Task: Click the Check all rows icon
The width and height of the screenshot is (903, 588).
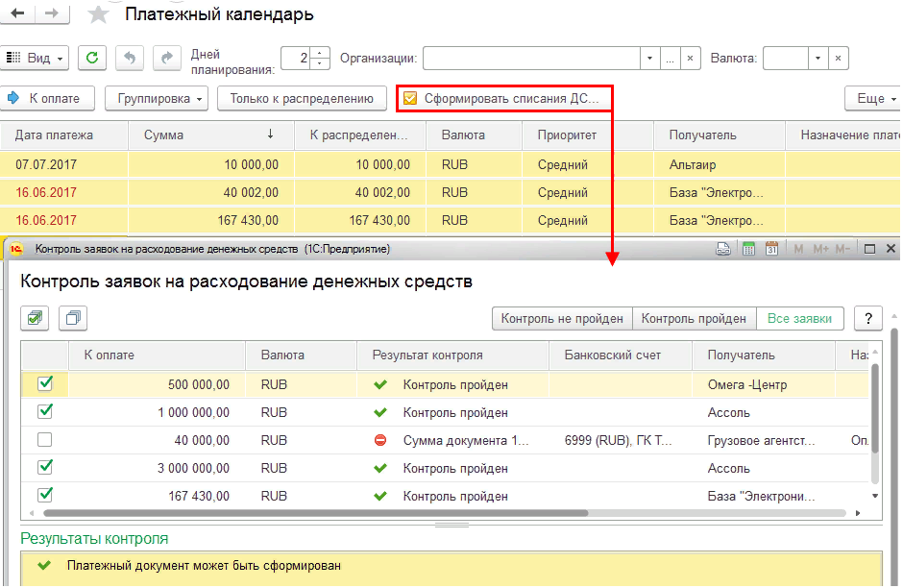Action: (36, 318)
